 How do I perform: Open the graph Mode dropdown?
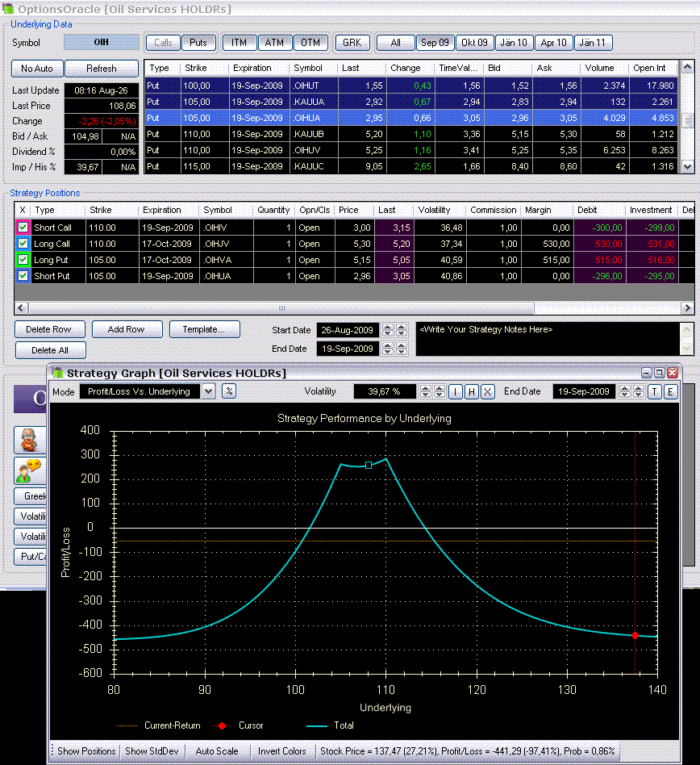pos(208,391)
